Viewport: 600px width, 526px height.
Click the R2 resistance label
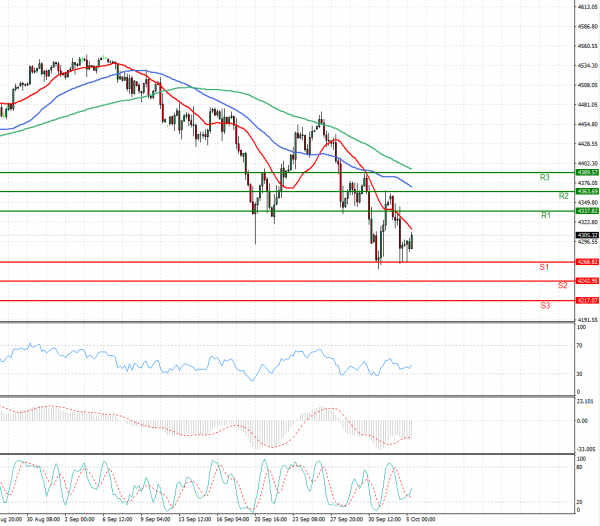click(x=563, y=196)
